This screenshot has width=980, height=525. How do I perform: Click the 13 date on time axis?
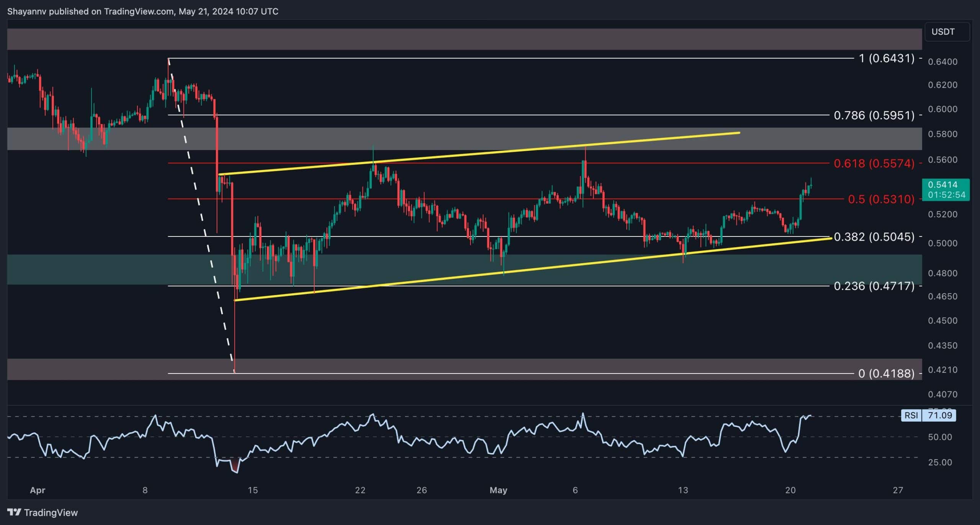coord(683,490)
